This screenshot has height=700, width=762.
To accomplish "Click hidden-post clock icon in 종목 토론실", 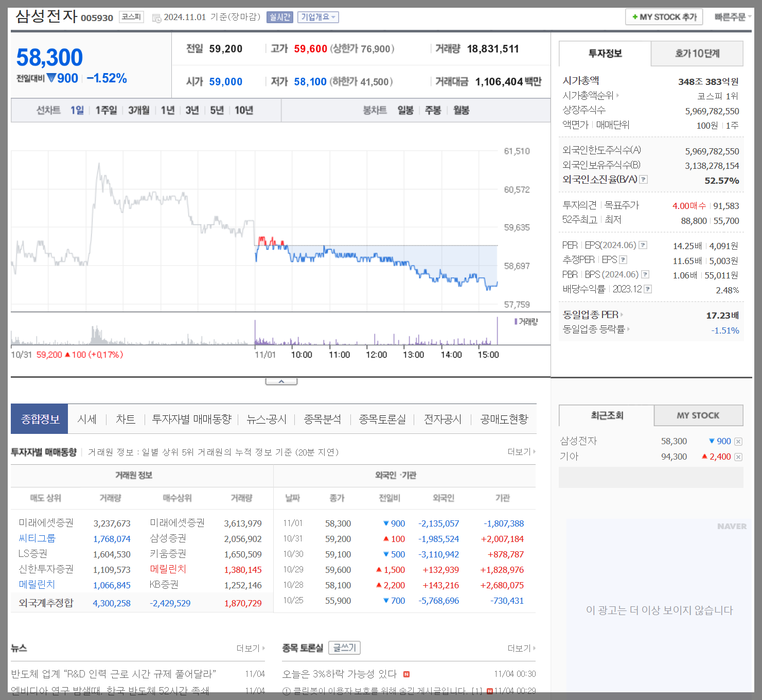I will click(287, 691).
